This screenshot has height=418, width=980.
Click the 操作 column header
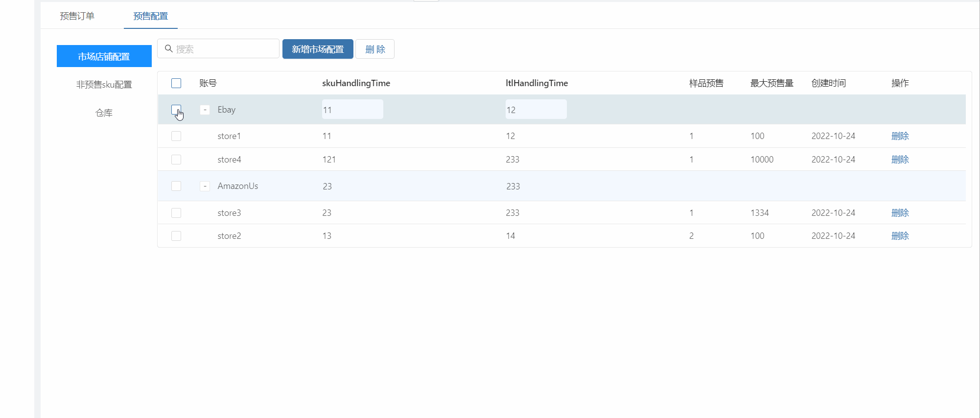900,83
